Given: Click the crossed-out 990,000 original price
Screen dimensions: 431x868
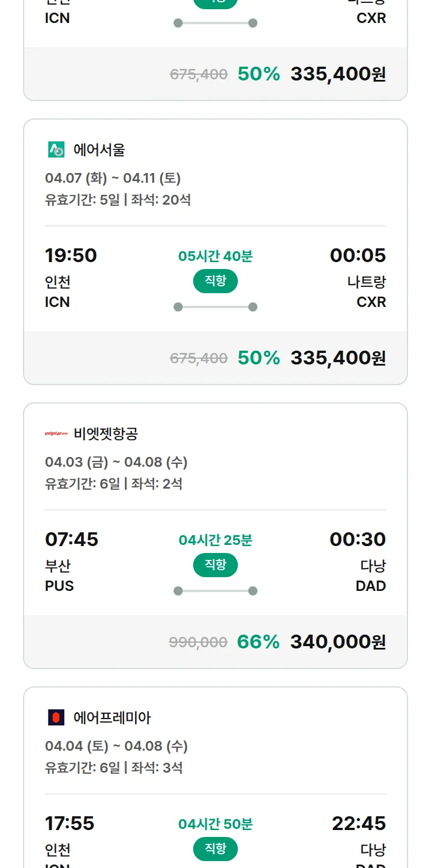Looking at the screenshot, I should [198, 642].
